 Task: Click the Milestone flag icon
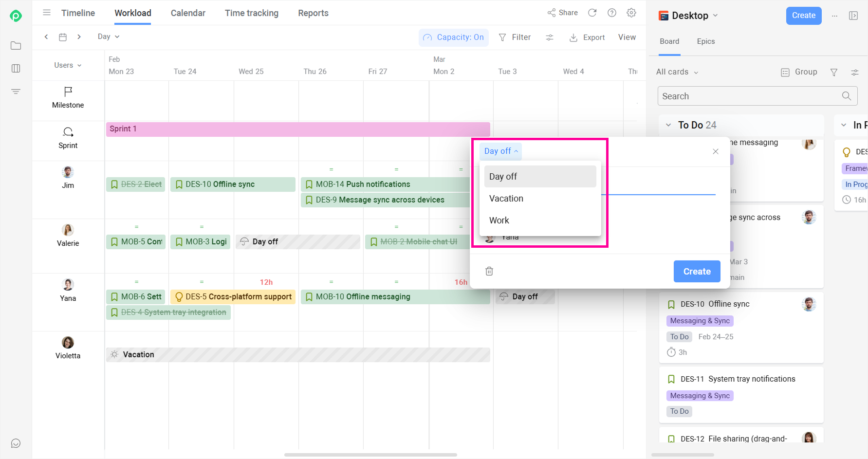pos(68,92)
